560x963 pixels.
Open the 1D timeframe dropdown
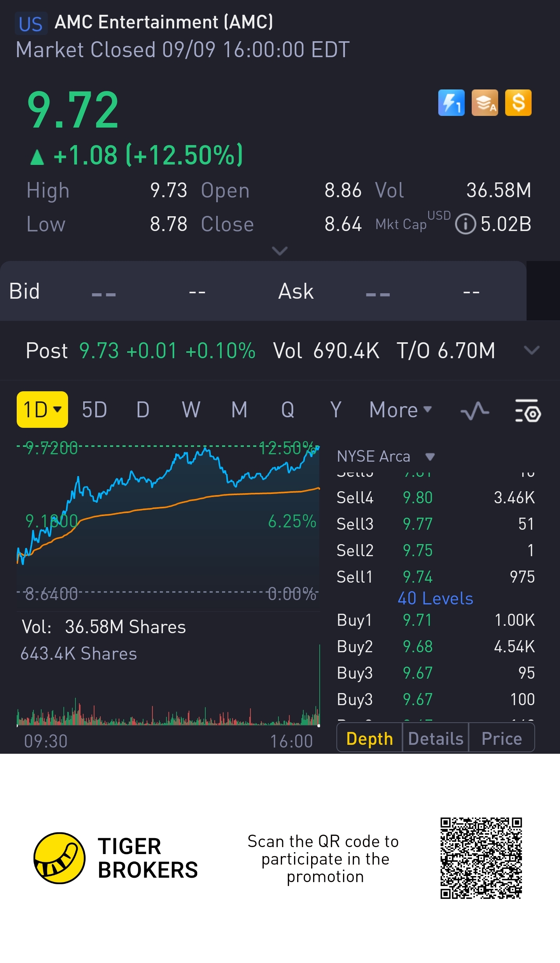point(42,410)
